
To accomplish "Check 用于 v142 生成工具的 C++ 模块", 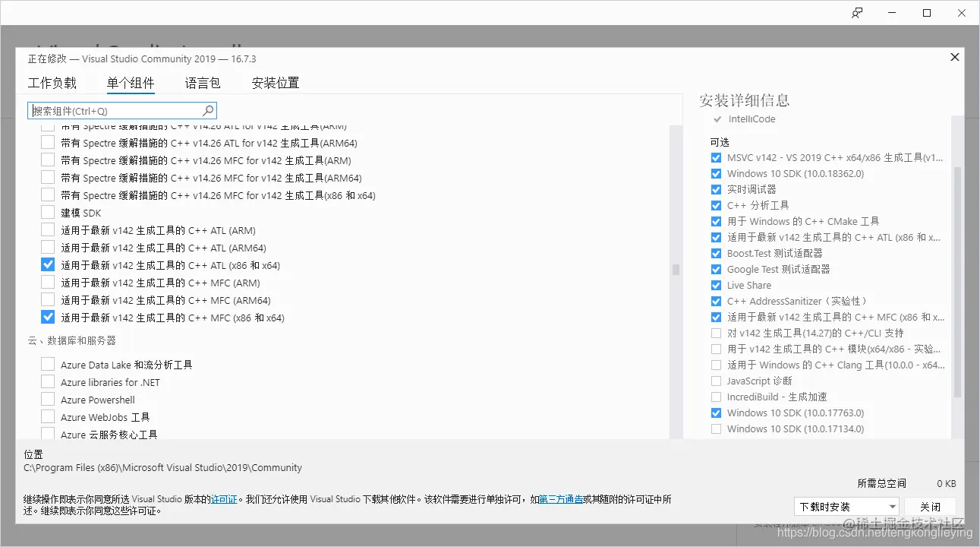I will (716, 349).
